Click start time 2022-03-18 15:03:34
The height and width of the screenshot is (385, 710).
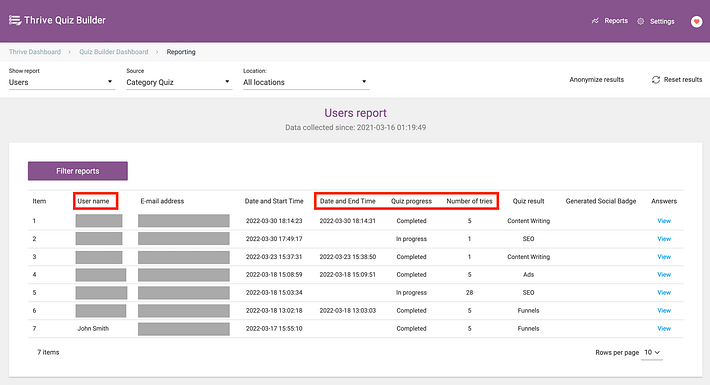point(274,293)
